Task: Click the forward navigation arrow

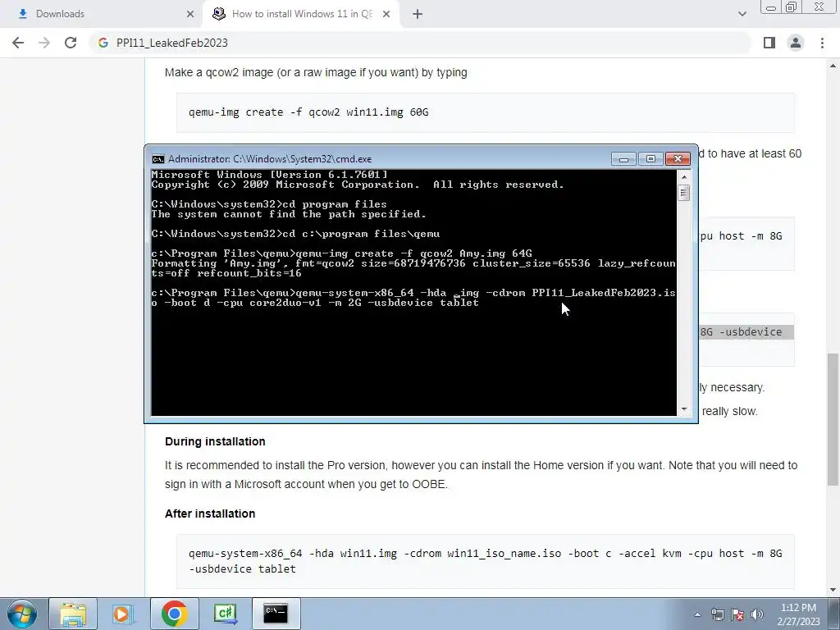Action: click(44, 43)
